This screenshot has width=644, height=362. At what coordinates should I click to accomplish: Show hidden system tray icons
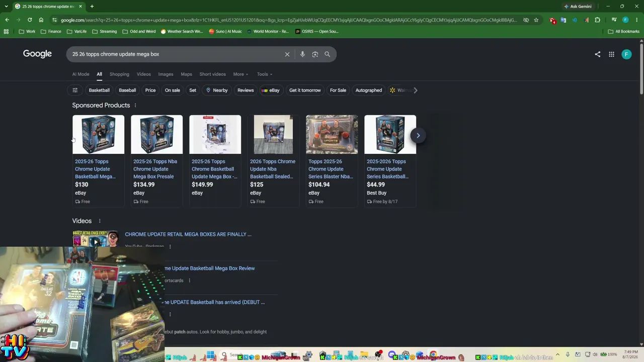pos(557,355)
